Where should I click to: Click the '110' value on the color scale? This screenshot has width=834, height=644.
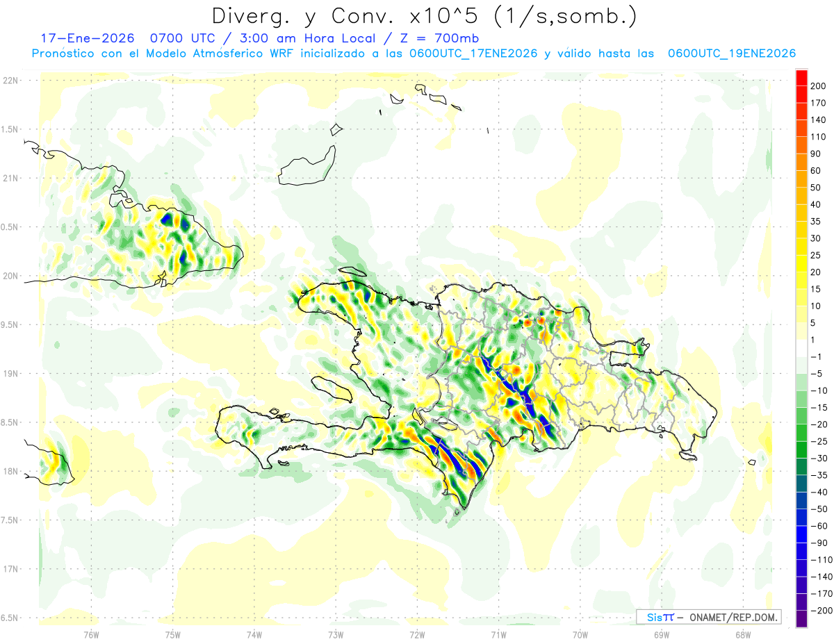coord(819,137)
